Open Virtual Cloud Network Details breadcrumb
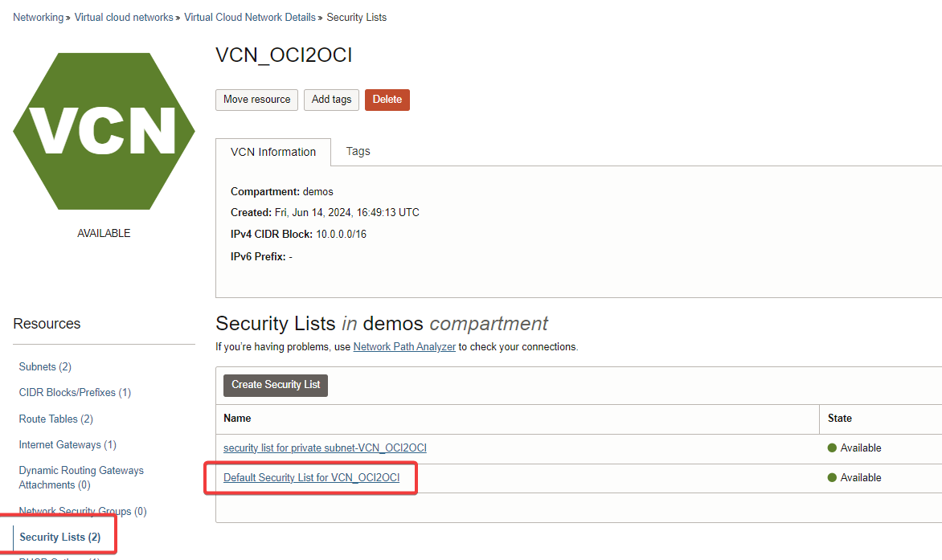The height and width of the screenshot is (560, 942). tap(250, 18)
